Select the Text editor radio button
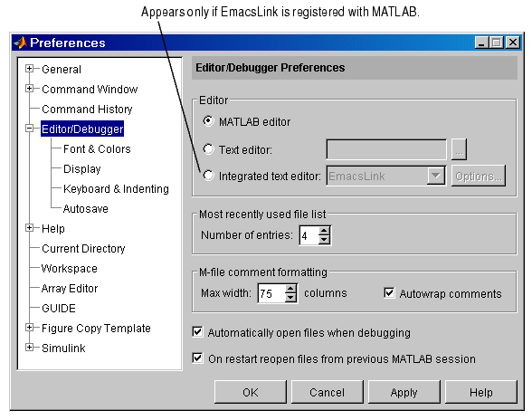Screen dimensions: 532x420 208,149
